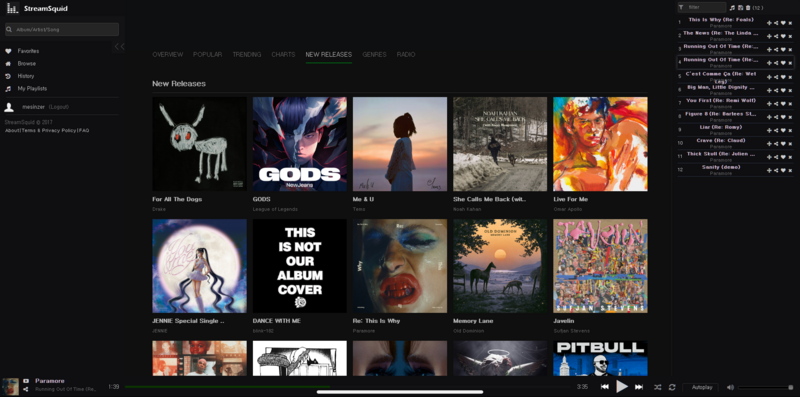This screenshot has width=800, height=397.
Task: Click the queue filter input field
Action: (702, 7)
